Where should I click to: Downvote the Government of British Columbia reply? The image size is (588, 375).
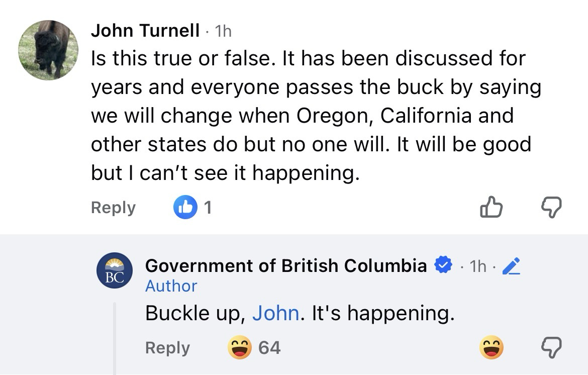point(550,348)
